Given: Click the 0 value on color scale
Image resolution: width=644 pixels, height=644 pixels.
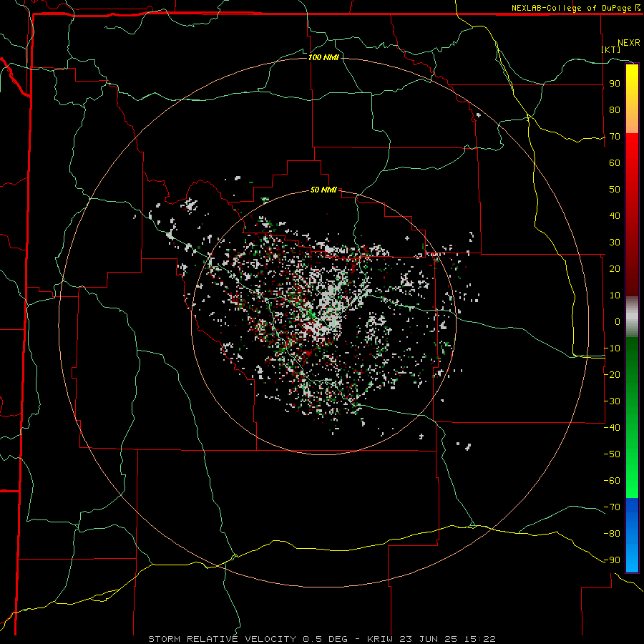Looking at the screenshot, I should pyautogui.click(x=618, y=321).
